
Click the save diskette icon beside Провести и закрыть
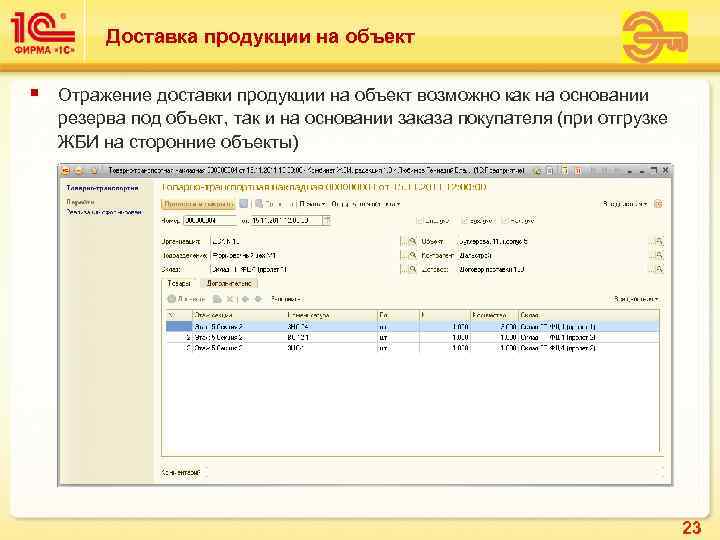(244, 203)
